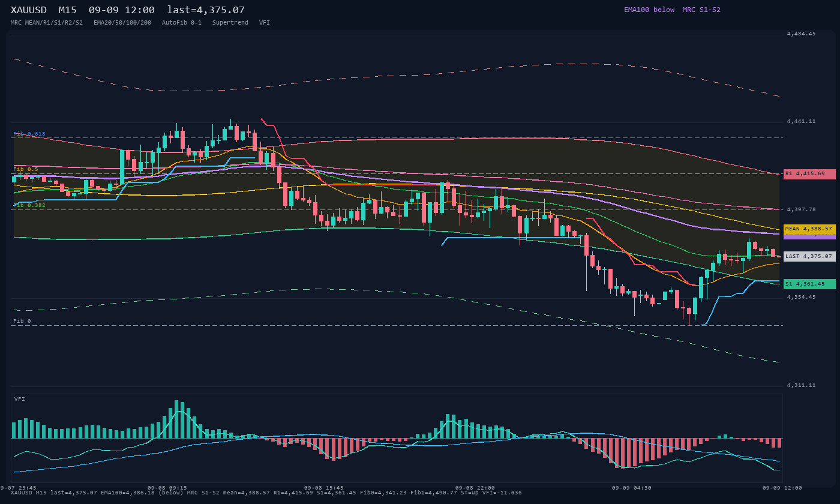The image size is (840, 504).
Task: Click the purple EMA100 tag under MEAN
Action: (809, 237)
